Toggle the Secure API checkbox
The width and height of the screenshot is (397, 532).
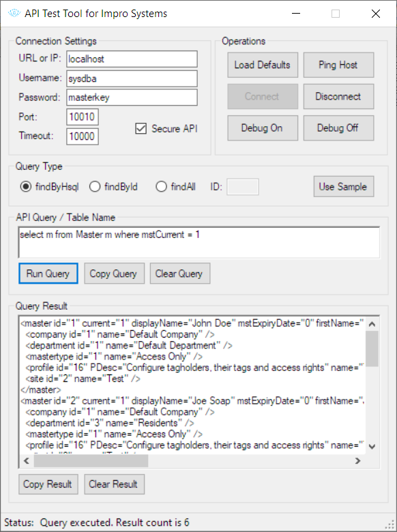[141, 129]
